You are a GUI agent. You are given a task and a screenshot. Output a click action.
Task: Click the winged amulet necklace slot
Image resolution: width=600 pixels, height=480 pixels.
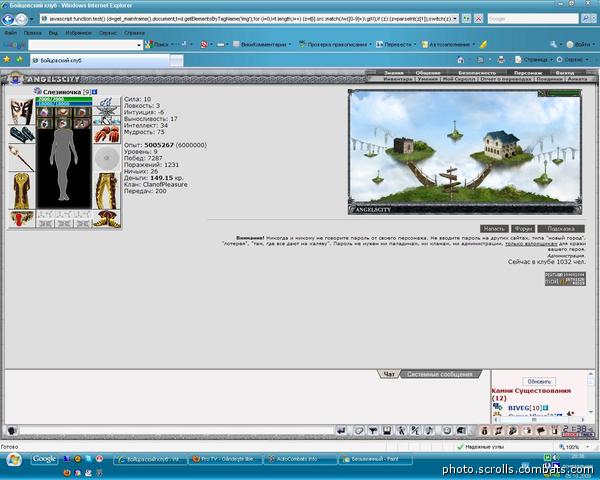click(107, 111)
